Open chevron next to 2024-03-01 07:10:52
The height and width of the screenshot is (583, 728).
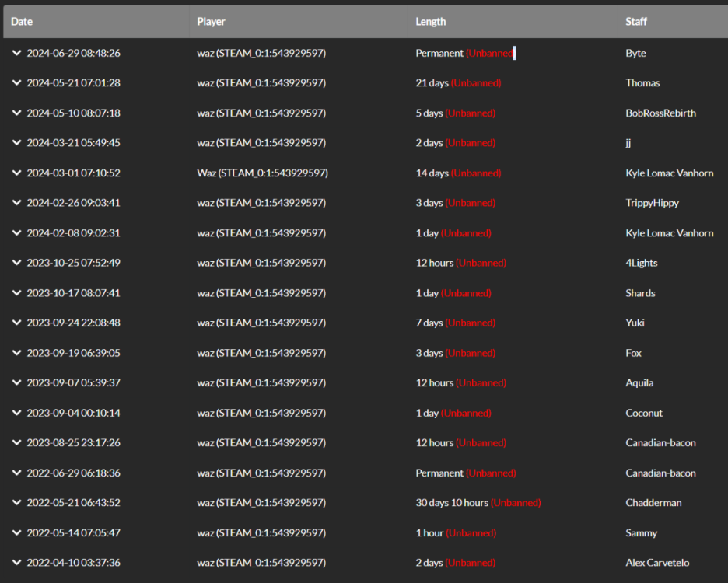[17, 173]
